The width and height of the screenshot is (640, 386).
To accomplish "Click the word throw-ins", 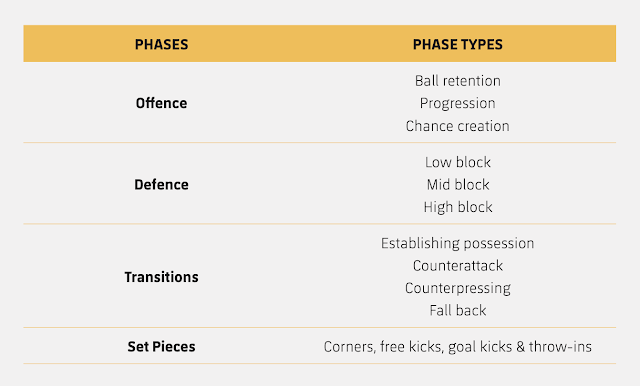I will (560, 347).
